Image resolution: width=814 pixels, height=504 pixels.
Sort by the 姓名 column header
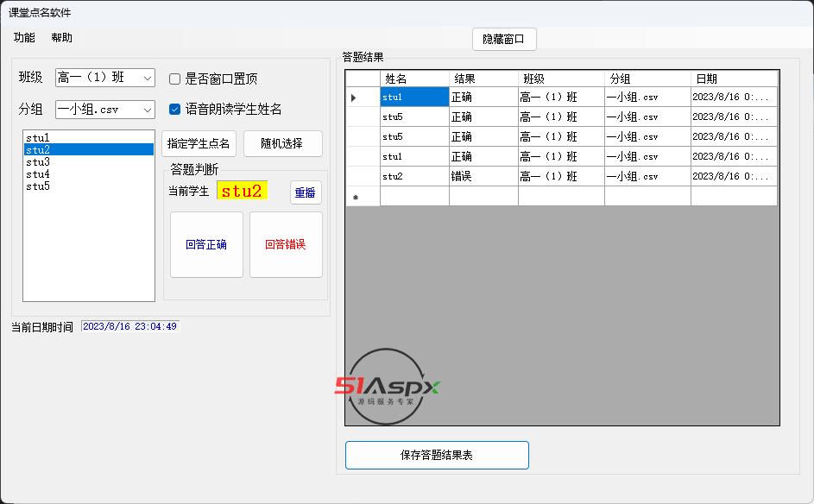414,79
